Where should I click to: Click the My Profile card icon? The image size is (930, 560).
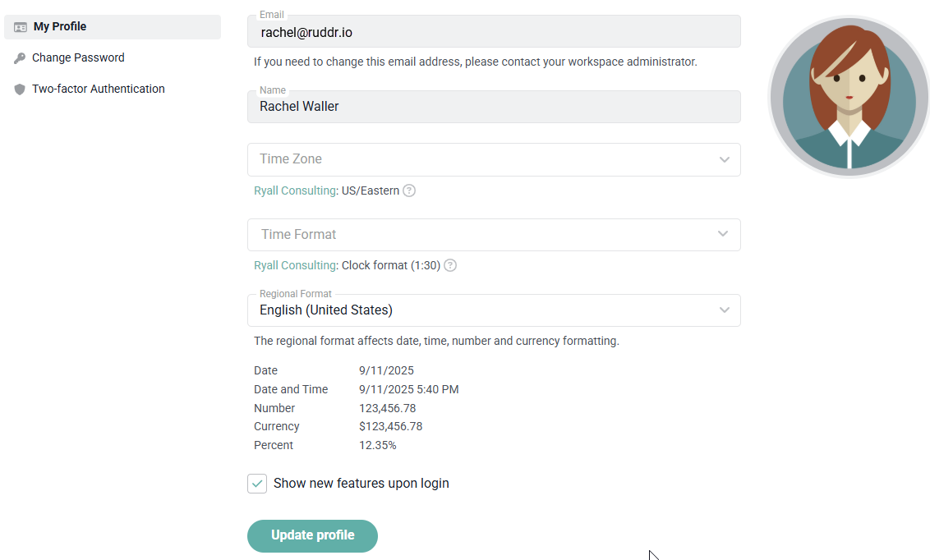point(21,27)
